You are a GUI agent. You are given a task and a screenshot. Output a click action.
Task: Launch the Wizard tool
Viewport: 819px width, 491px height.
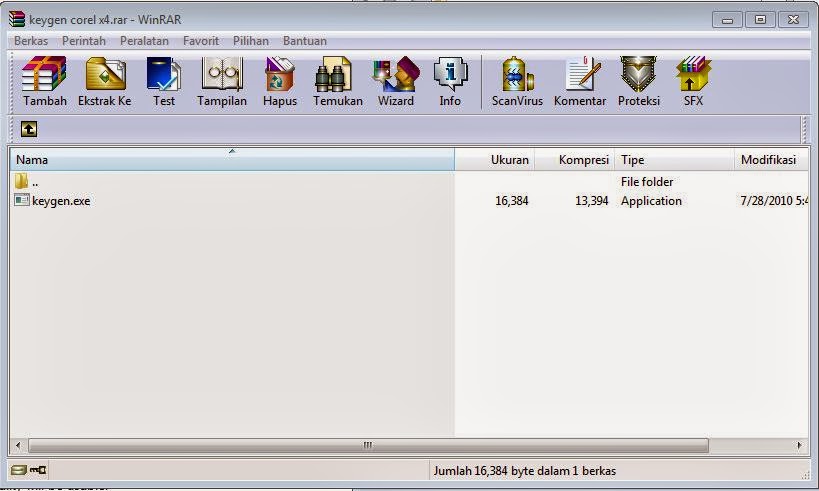click(395, 80)
